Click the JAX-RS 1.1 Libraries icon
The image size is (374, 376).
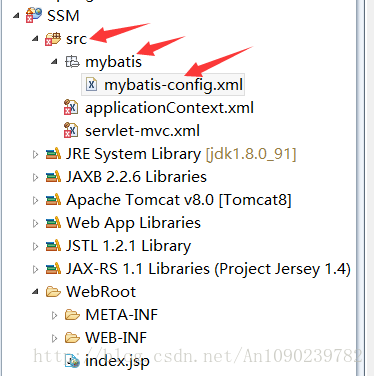(53, 269)
